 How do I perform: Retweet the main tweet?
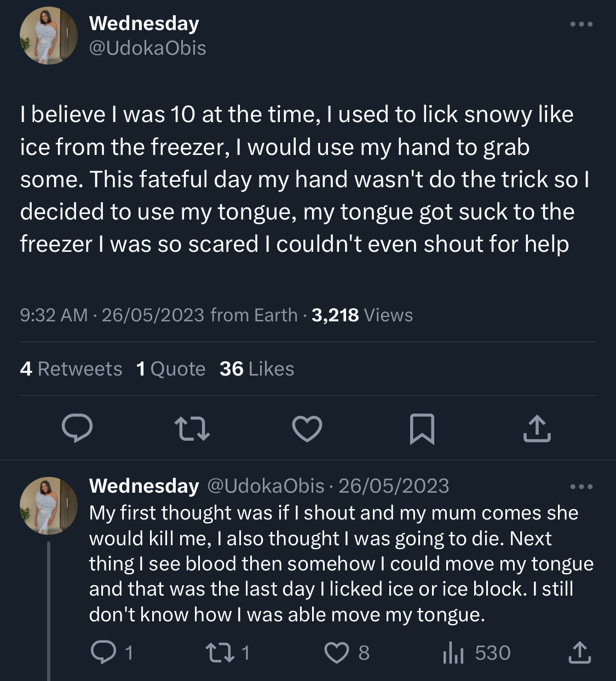pyautogui.click(x=192, y=429)
